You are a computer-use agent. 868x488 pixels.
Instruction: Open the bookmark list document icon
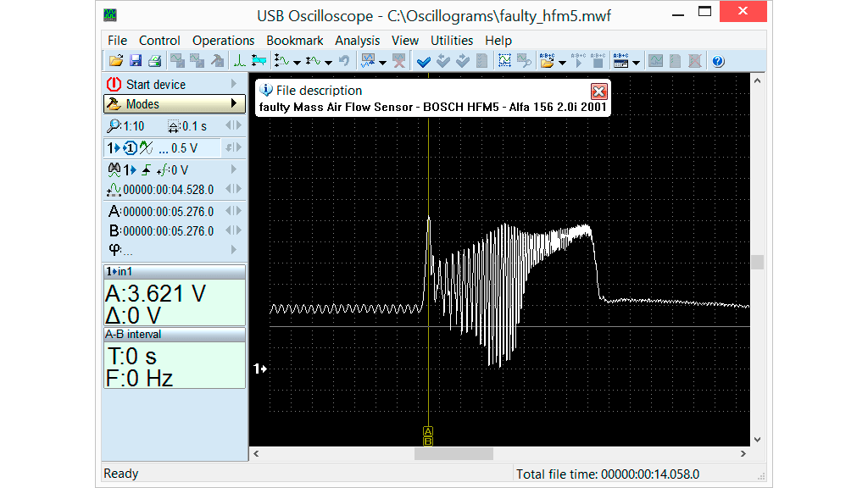coord(481,61)
